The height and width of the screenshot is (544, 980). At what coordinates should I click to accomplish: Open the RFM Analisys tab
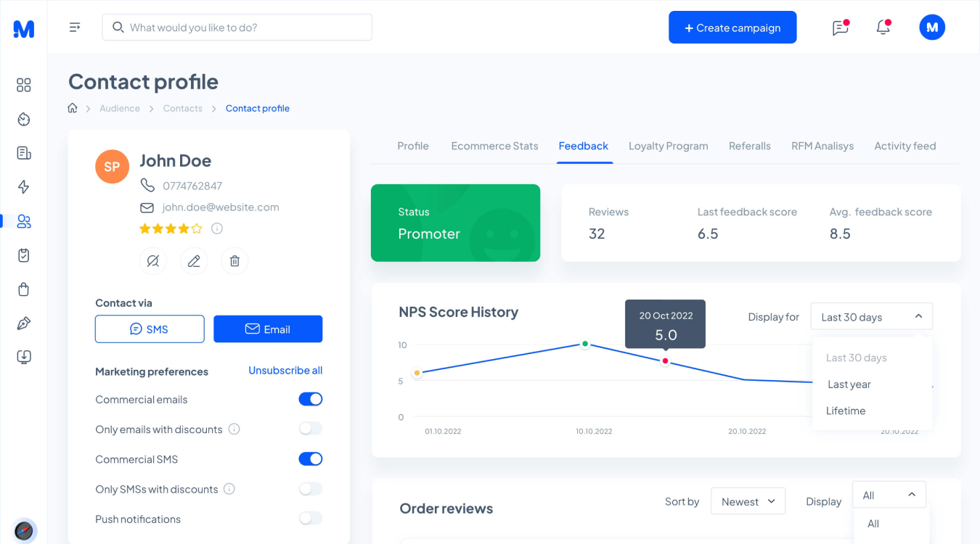coord(822,146)
